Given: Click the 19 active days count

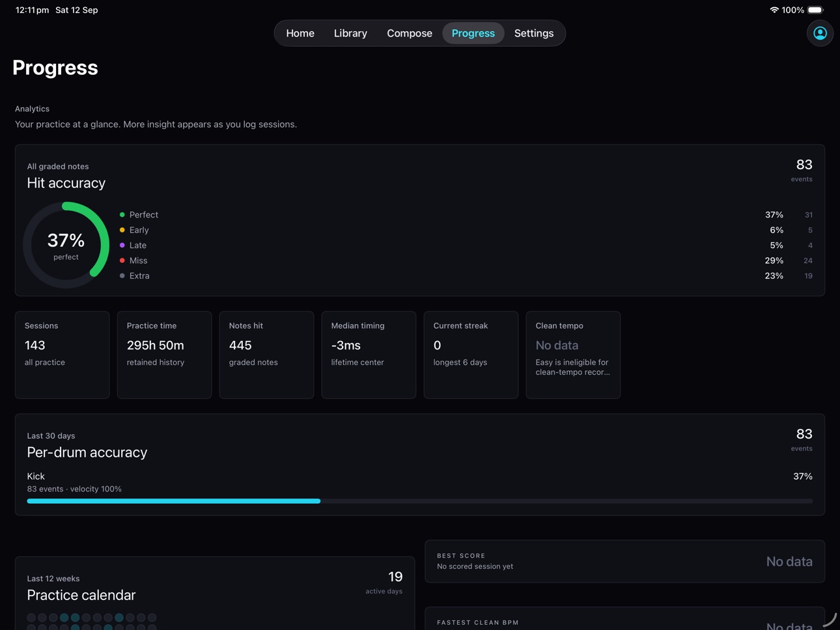Looking at the screenshot, I should (395, 577).
